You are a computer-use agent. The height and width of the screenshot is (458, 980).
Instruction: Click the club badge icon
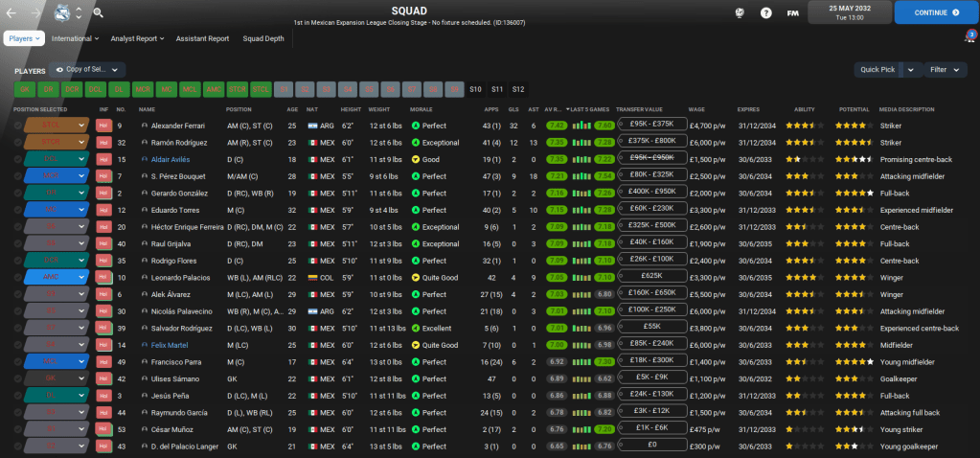click(63, 13)
